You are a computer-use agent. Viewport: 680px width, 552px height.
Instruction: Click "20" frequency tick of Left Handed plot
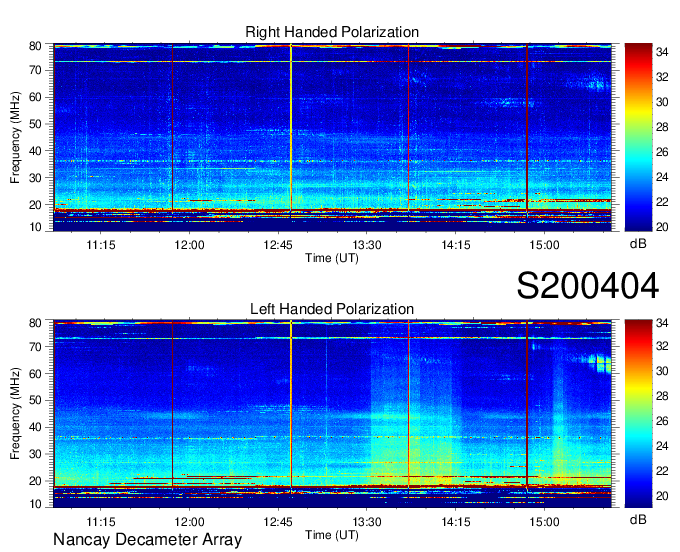point(35,481)
